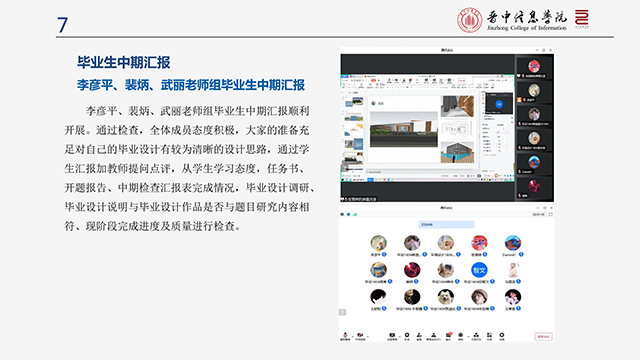Open the manage members panel icon
The width and height of the screenshot is (640, 360).
[x=433, y=336]
